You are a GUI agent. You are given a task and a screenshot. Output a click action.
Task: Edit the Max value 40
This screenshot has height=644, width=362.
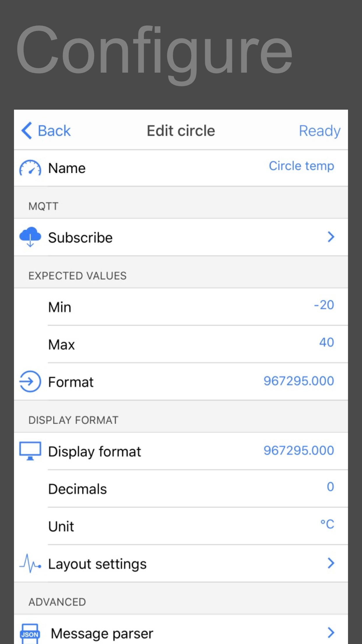point(326,342)
